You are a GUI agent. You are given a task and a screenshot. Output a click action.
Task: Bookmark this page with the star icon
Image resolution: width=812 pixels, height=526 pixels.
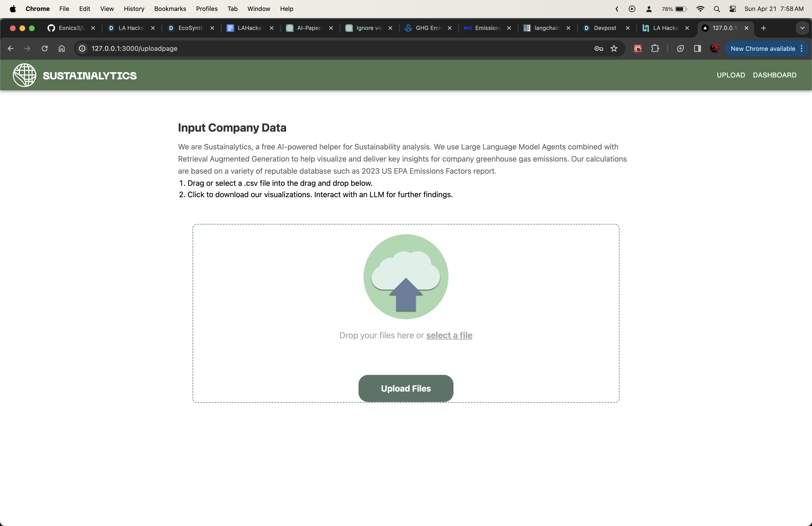coord(614,48)
